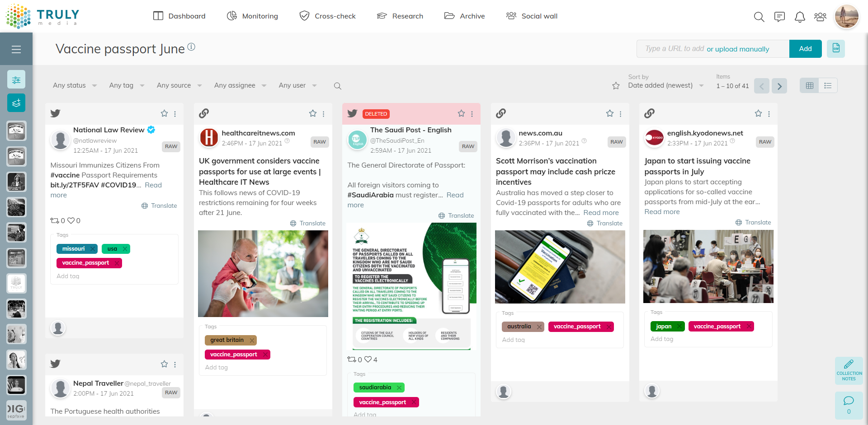The height and width of the screenshot is (425, 868).
Task: Open the Any source filter dropdown
Action: coord(179,85)
